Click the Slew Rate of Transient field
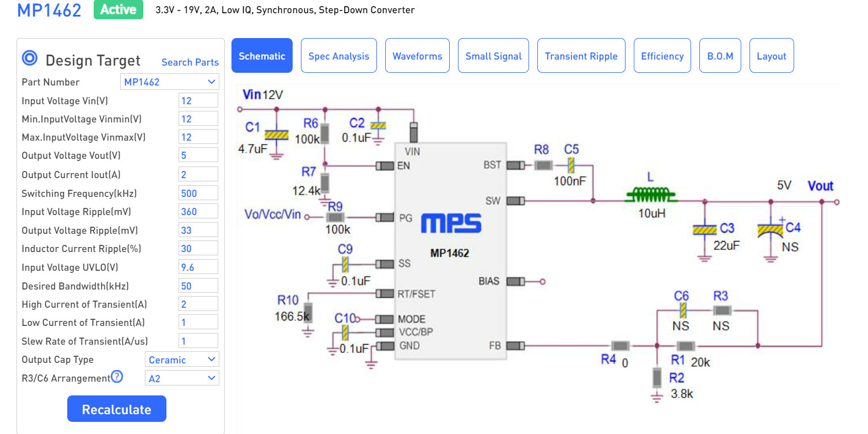Viewport: 868px width, 434px height. pos(198,341)
